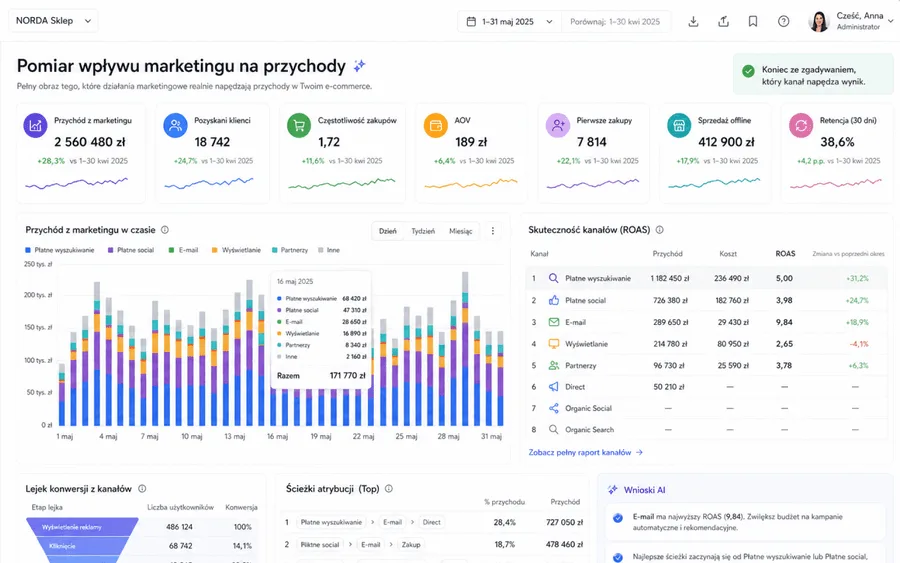Screen dimensions: 900x563
Task: Click the Płatne wyszukiwanie magnifier icon
Action: [x=553, y=278]
